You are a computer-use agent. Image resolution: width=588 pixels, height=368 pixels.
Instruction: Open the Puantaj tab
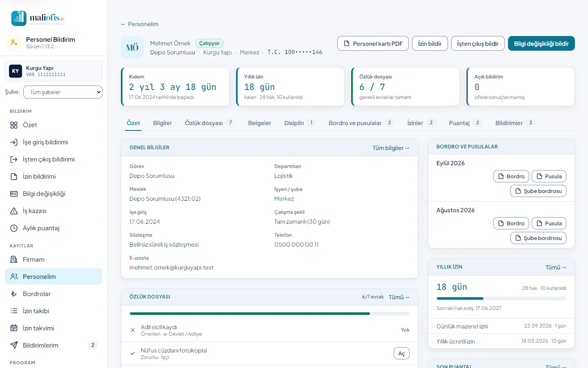pyautogui.click(x=465, y=123)
